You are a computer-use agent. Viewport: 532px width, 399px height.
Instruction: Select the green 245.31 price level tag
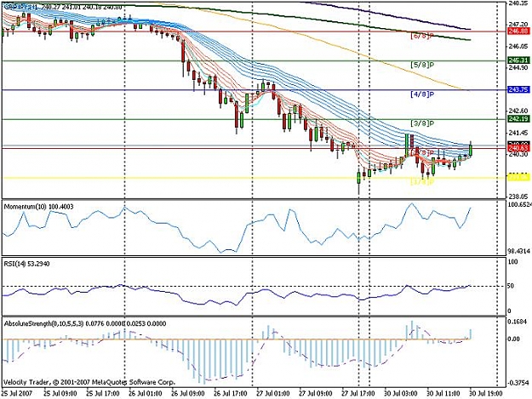coord(518,60)
